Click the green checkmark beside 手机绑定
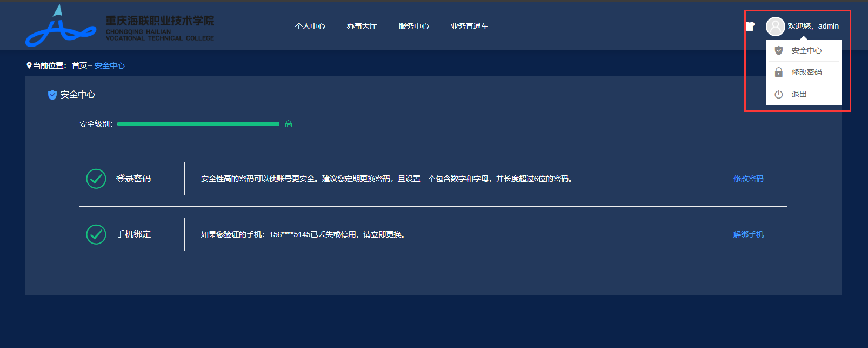Image resolution: width=868 pixels, height=348 pixels. tap(96, 234)
